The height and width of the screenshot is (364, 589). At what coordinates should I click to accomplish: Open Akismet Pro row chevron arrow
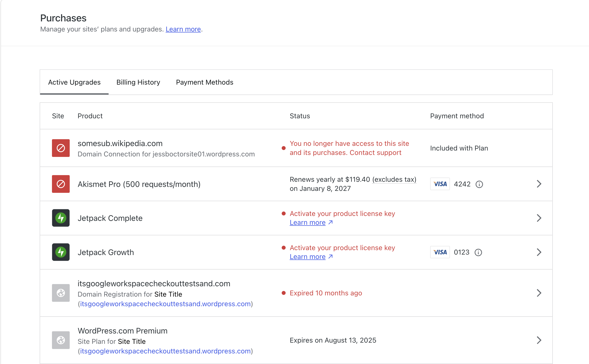pos(539,184)
